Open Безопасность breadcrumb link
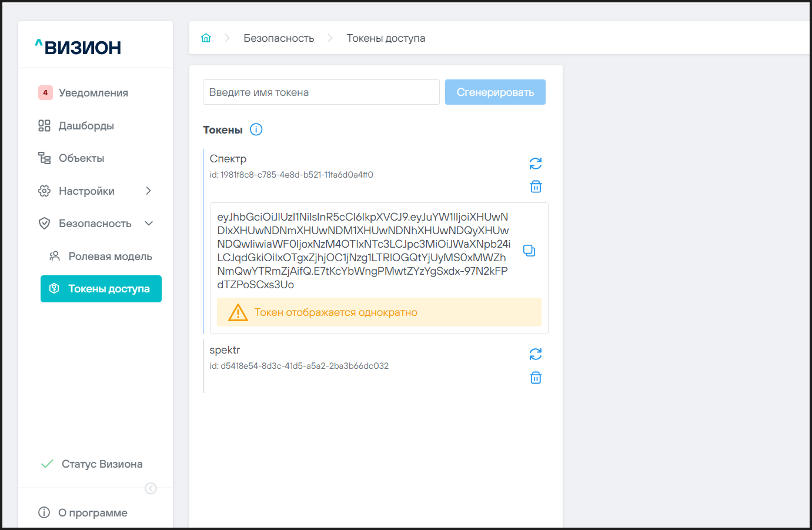 pyautogui.click(x=279, y=38)
